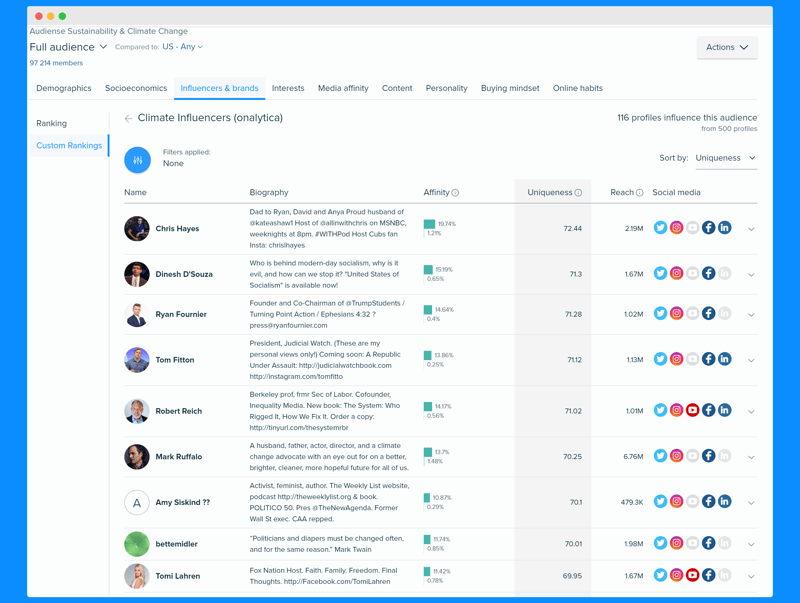Switch to the Demographics tab
Viewport: 800px width, 603px height.
(x=64, y=88)
